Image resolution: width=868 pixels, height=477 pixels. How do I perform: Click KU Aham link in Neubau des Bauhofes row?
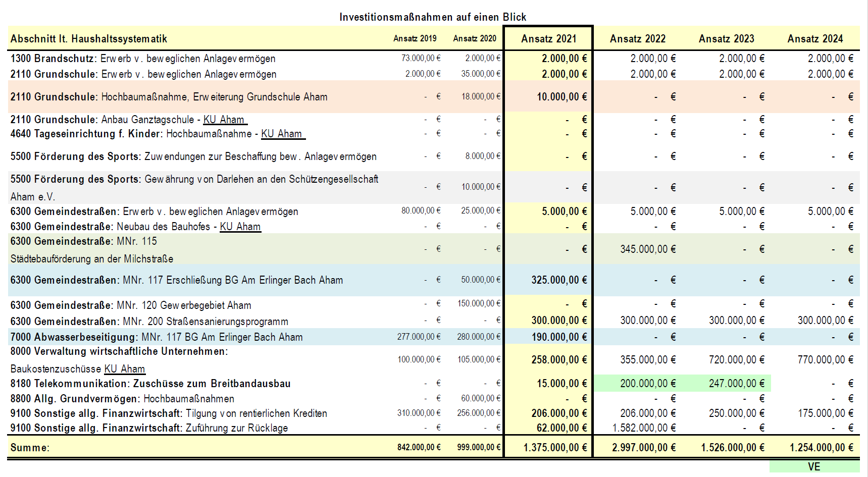pos(240,227)
